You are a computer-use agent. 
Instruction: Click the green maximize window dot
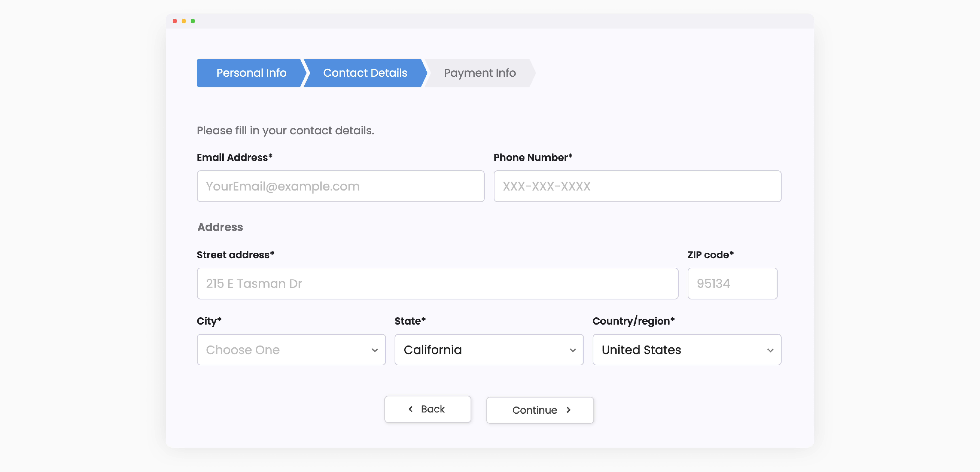(193, 21)
